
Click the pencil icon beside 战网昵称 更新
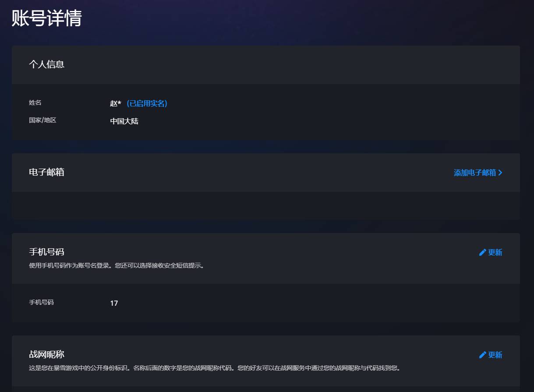pos(483,355)
